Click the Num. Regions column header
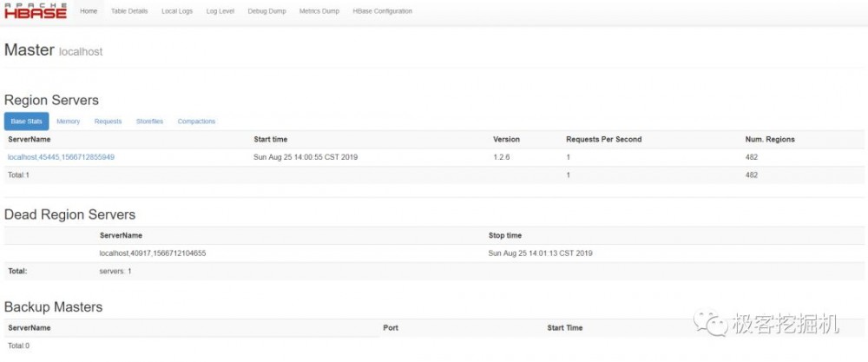The height and width of the screenshot is (362, 868). pos(770,139)
